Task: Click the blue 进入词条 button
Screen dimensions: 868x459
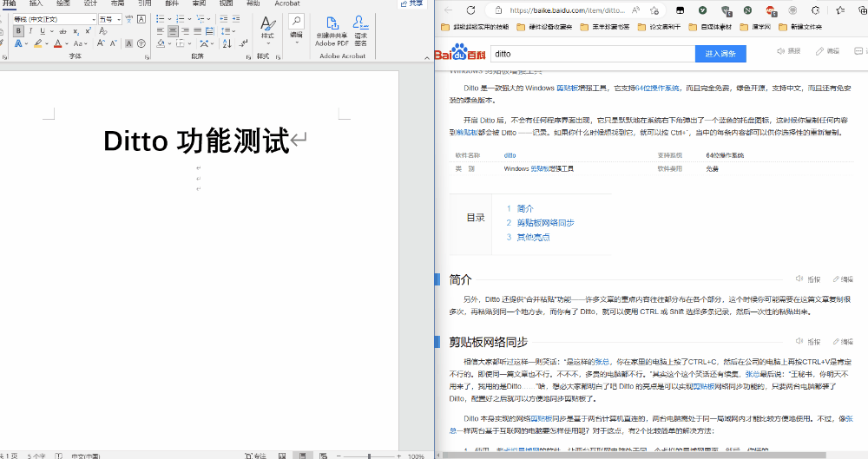Action: (x=720, y=54)
